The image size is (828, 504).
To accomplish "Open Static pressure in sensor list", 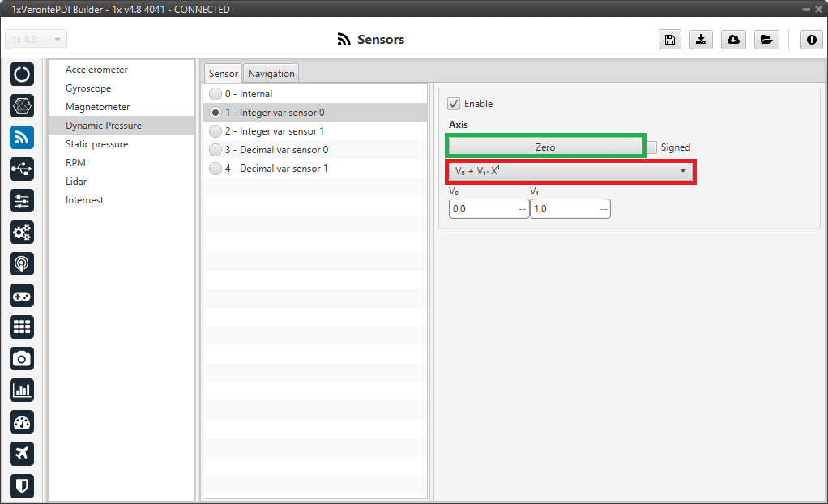I will click(x=96, y=144).
